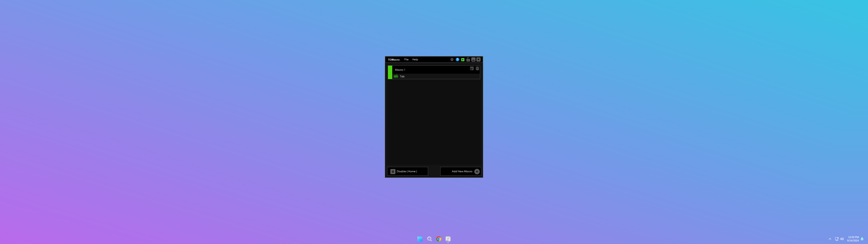Viewport: 868px width, 244px height.
Task: Minimize the TGMacro window
Action: pos(473,59)
